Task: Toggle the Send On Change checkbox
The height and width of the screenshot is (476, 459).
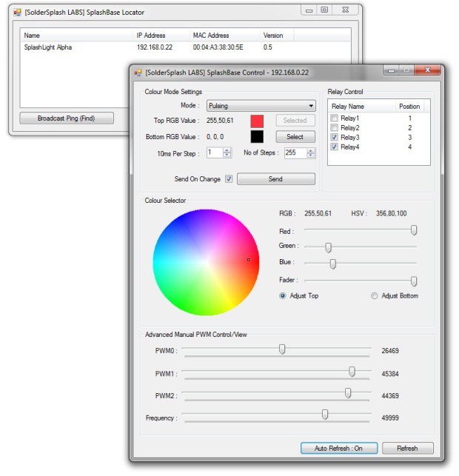Action: [x=229, y=179]
